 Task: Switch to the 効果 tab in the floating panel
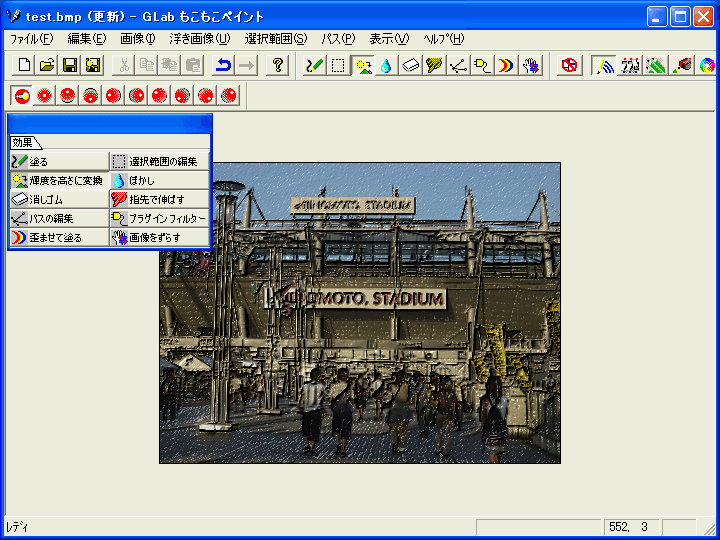[25, 143]
